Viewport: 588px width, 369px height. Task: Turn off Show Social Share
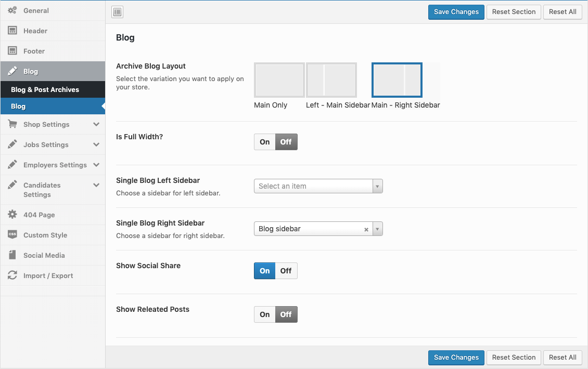pos(286,271)
